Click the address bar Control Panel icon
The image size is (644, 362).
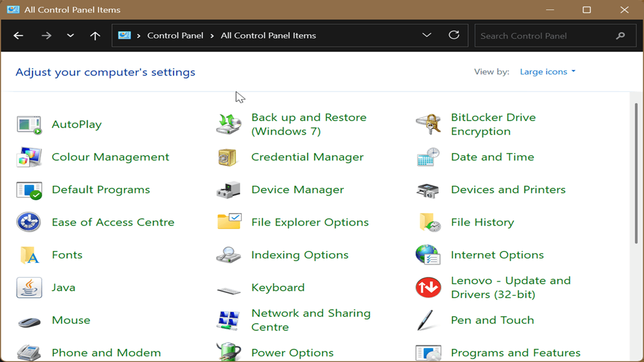pyautogui.click(x=125, y=35)
